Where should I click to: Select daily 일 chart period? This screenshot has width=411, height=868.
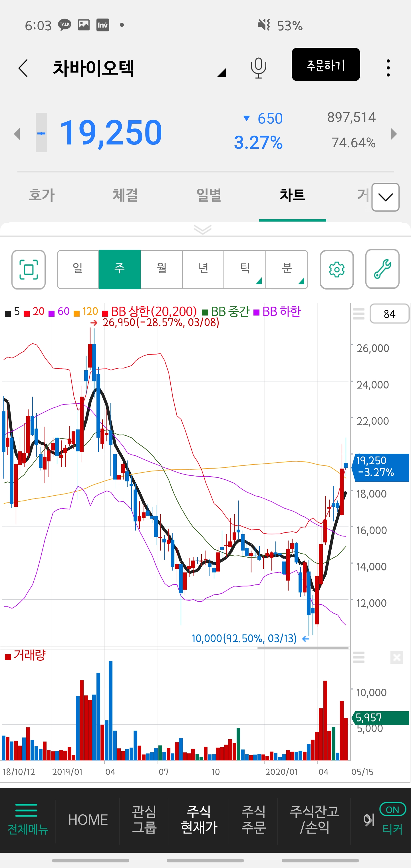click(x=78, y=270)
